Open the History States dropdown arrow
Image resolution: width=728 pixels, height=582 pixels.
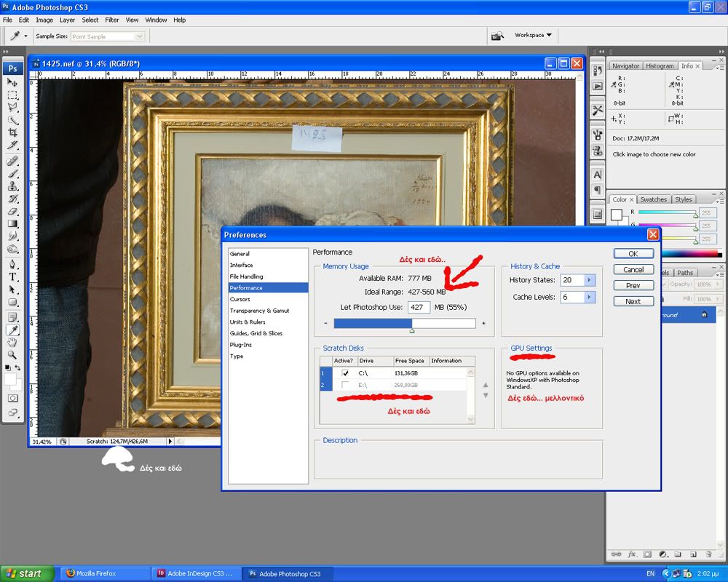click(589, 280)
